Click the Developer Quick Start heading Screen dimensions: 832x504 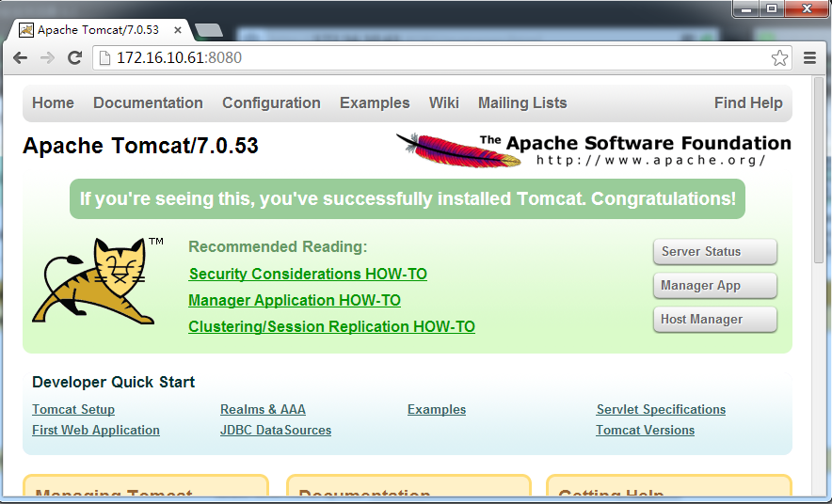click(114, 382)
